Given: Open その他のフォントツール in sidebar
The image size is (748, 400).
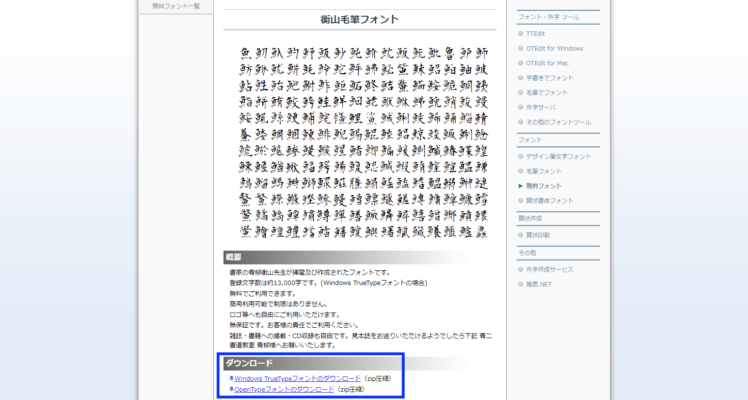Looking at the screenshot, I should (x=558, y=122).
